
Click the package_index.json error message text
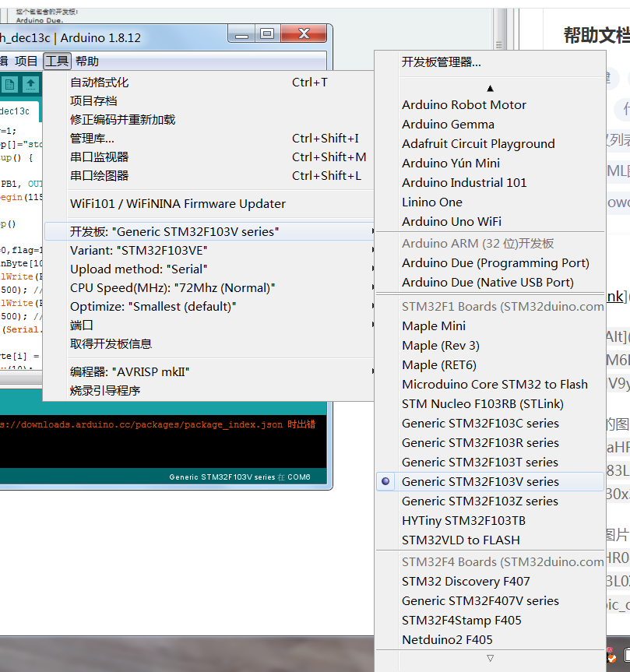[158, 424]
